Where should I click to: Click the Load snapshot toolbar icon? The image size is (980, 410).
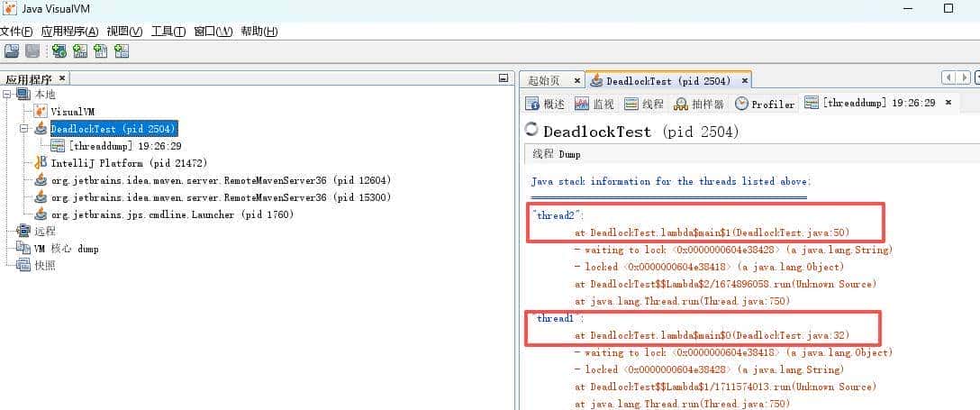point(12,51)
